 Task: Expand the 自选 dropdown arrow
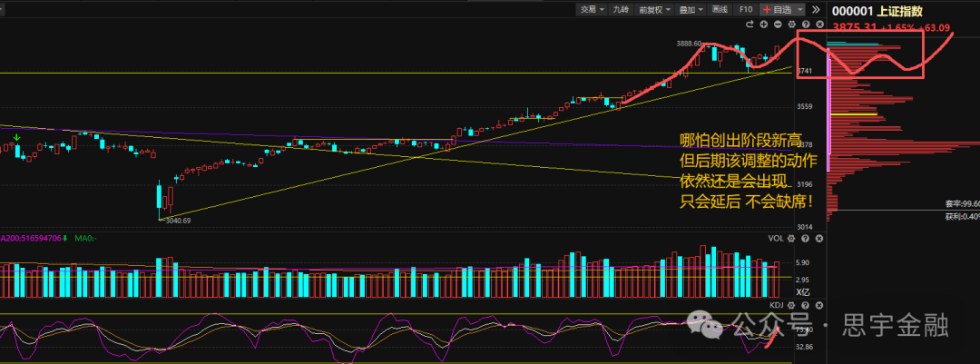(x=800, y=9)
